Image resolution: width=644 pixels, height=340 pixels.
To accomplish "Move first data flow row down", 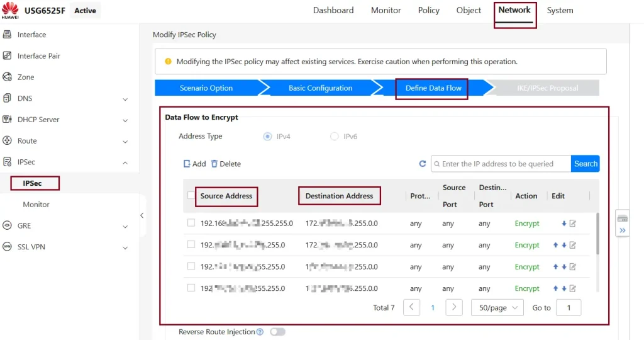I will point(564,224).
